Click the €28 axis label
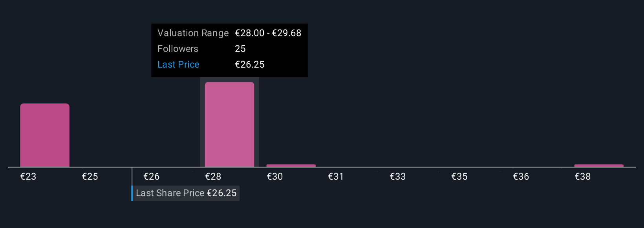The width and height of the screenshot is (644, 228). [x=213, y=177]
